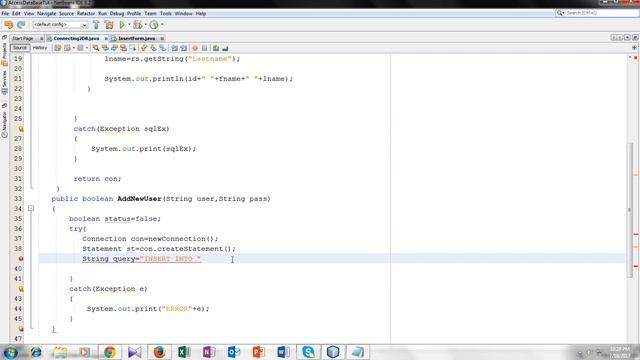Open the Run Project dropdown arrow

[129, 25]
